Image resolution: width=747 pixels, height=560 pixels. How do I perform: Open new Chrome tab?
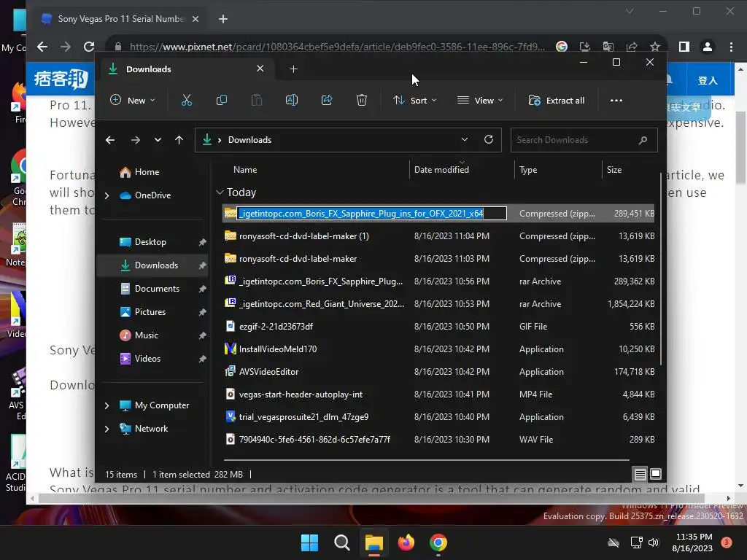[x=223, y=19]
